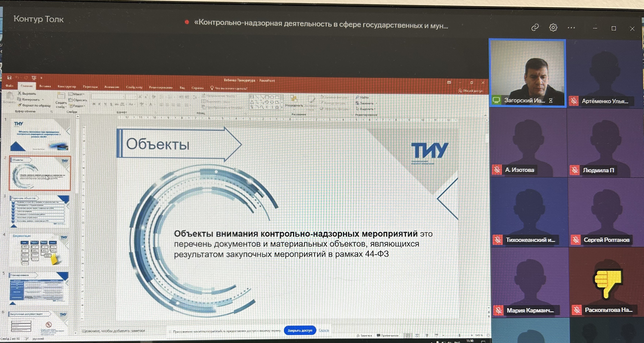
Task: Toggle normal view button in status bar
Action: pyautogui.click(x=408, y=336)
